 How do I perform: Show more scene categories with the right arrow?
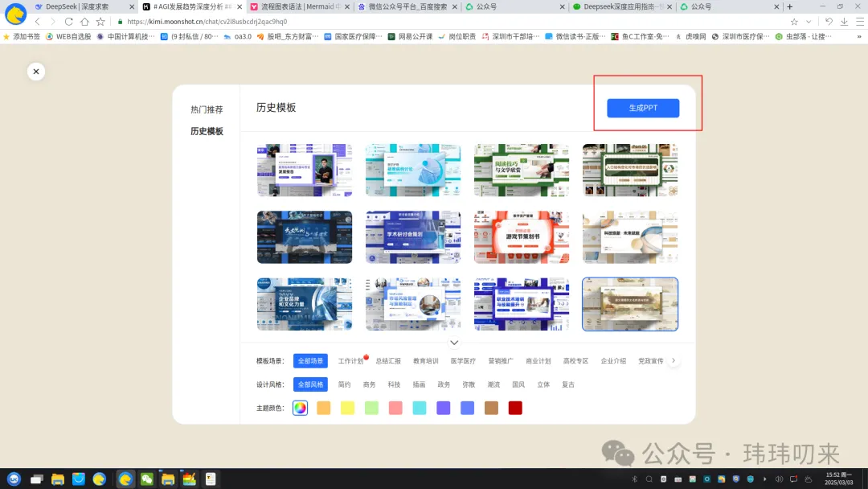click(674, 360)
